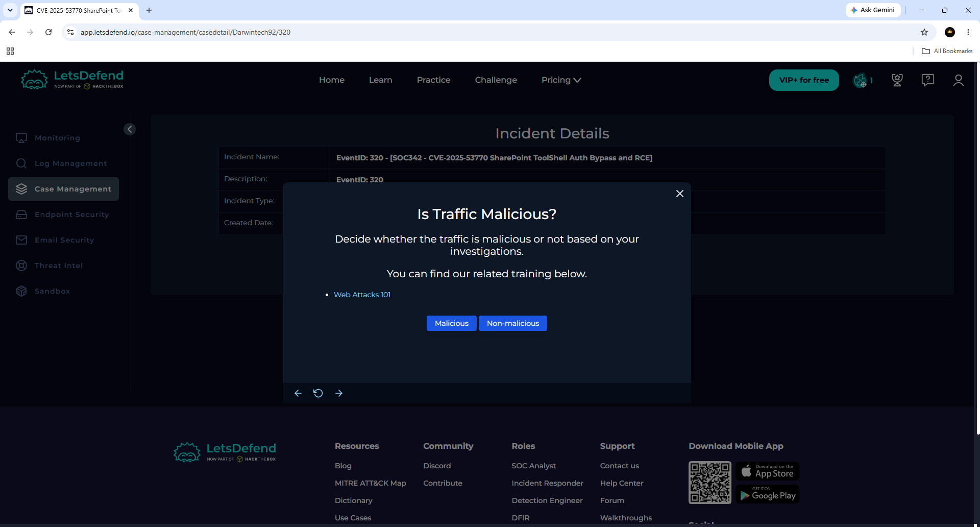
Task: Open the Chrome profile avatar
Action: tap(950, 32)
